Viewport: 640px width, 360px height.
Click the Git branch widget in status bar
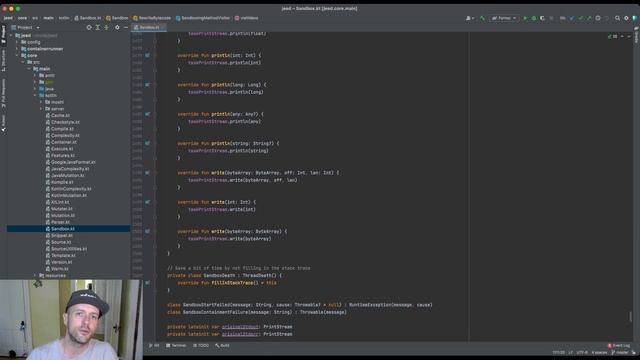pyautogui.click(x=620, y=353)
